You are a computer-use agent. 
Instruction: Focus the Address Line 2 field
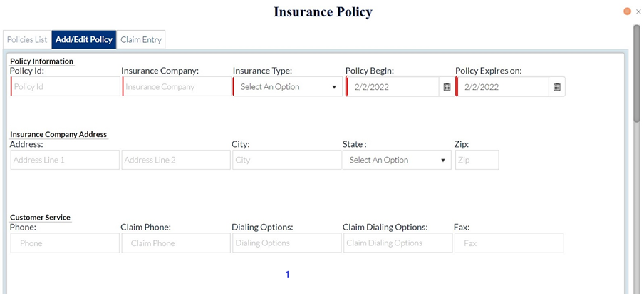pos(176,160)
